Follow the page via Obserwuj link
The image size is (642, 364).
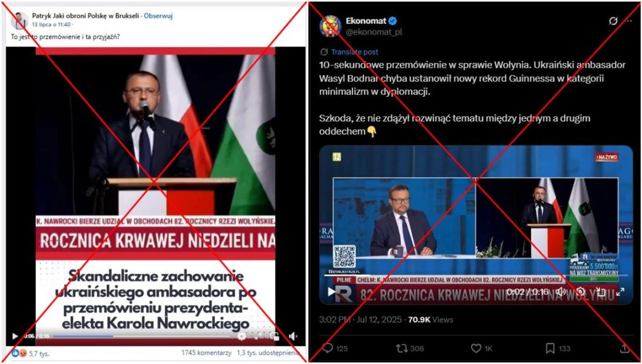tap(158, 16)
